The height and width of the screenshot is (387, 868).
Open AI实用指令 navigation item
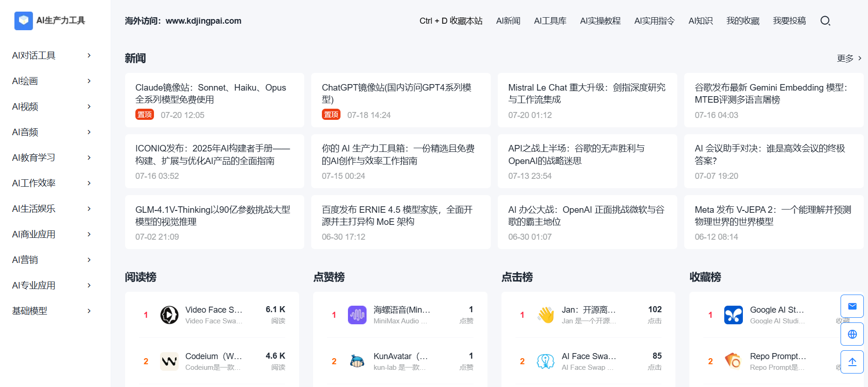point(654,21)
